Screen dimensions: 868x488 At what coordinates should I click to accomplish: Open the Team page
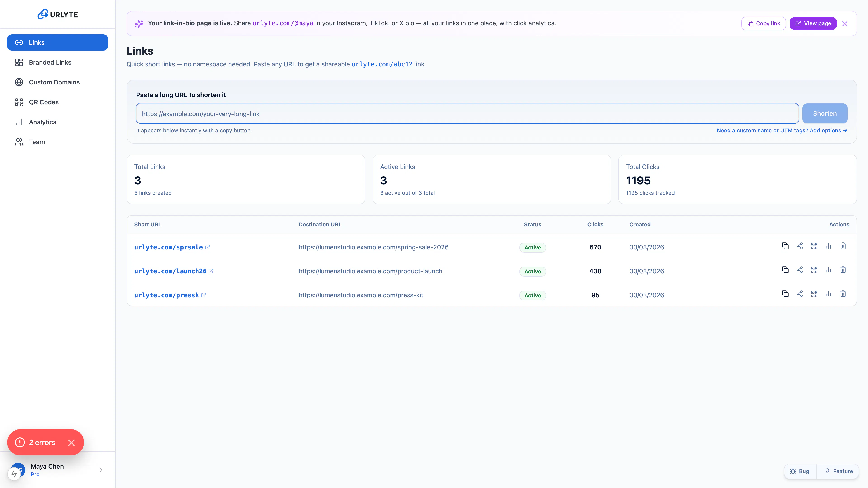(58, 142)
